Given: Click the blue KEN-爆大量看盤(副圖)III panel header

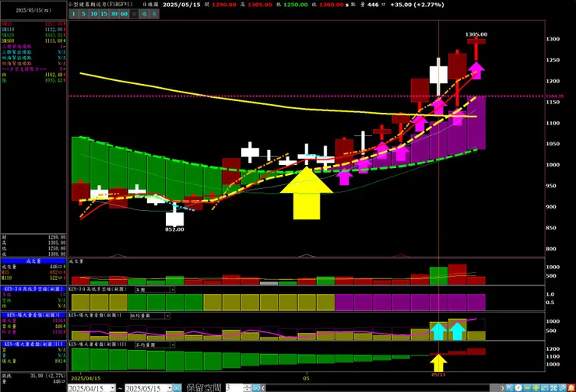Looking at the screenshot, I should click(33, 345).
